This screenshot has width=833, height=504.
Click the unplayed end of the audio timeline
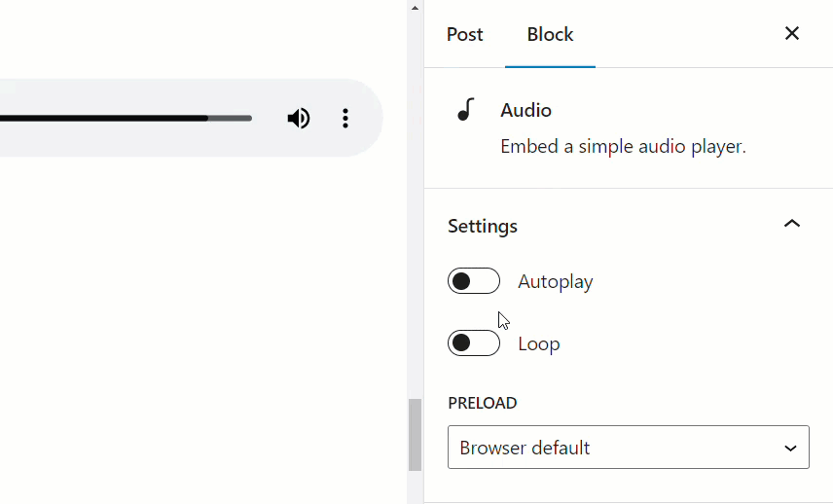click(230, 118)
